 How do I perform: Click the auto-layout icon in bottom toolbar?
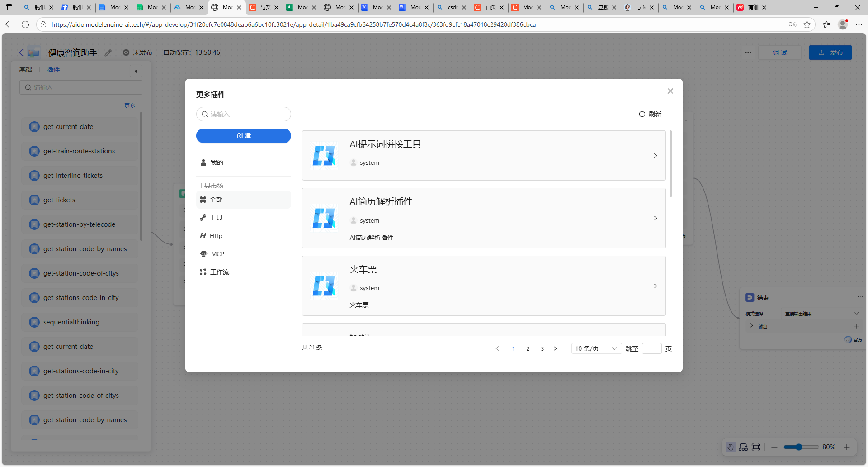[743, 447]
